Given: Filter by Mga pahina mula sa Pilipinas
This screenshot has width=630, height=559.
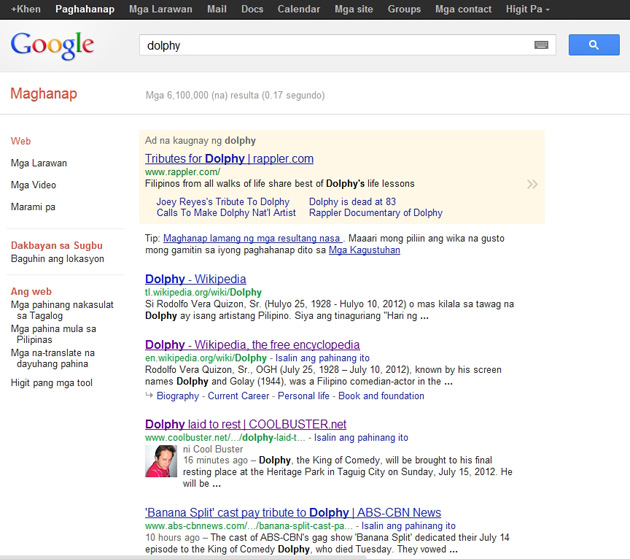Looking at the screenshot, I should [53, 334].
